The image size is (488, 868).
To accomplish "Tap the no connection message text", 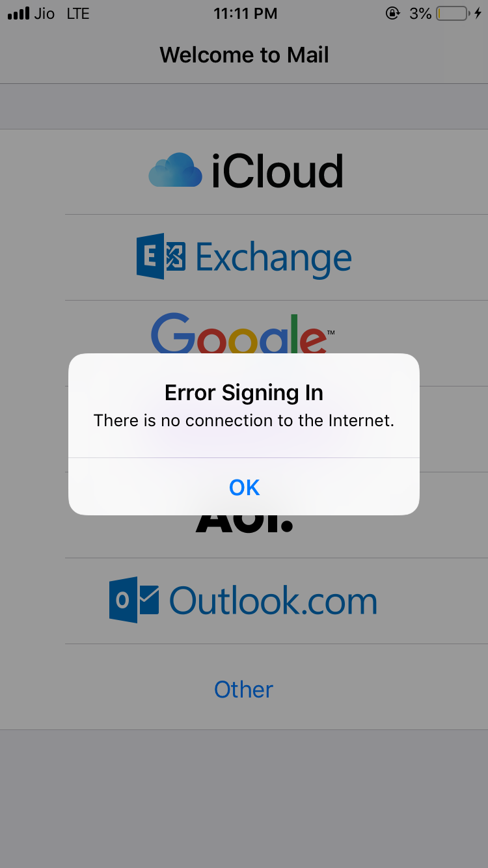I will click(244, 420).
